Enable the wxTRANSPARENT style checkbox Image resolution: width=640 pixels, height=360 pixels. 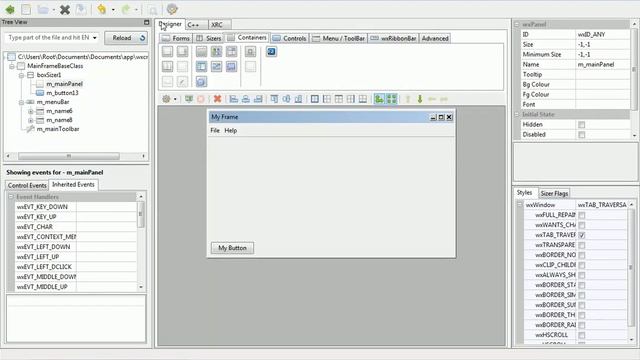point(582,245)
